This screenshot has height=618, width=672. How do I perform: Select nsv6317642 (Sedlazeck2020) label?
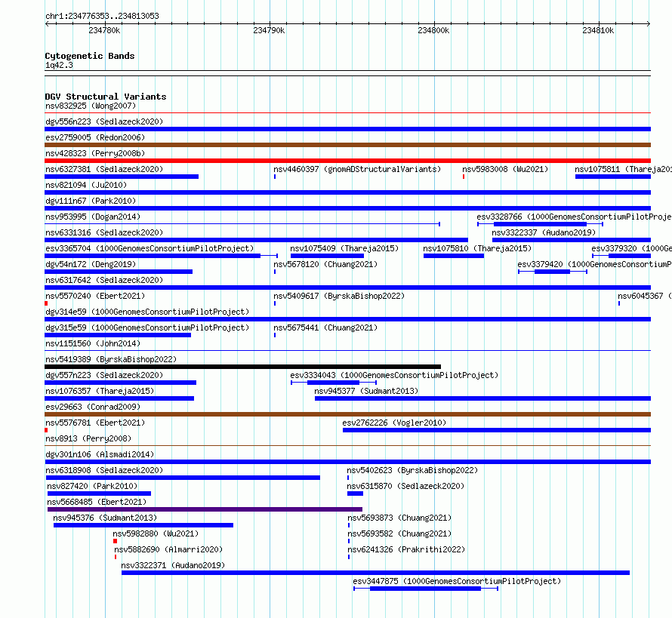(104, 280)
